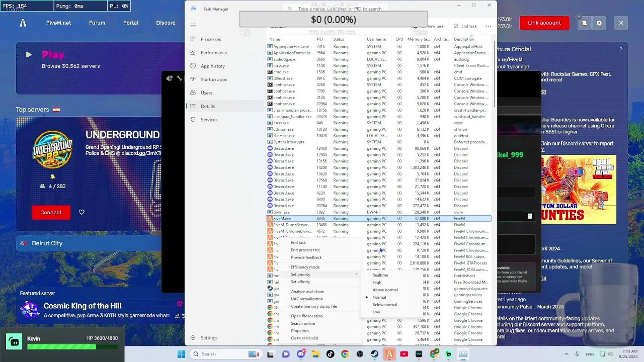Expand the Set priority submenu arrow

click(356, 275)
